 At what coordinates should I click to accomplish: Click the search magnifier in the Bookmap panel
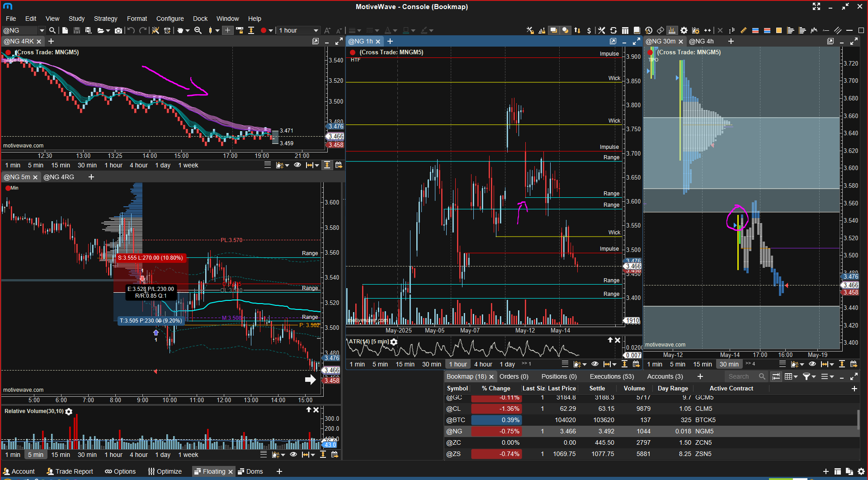[762, 376]
